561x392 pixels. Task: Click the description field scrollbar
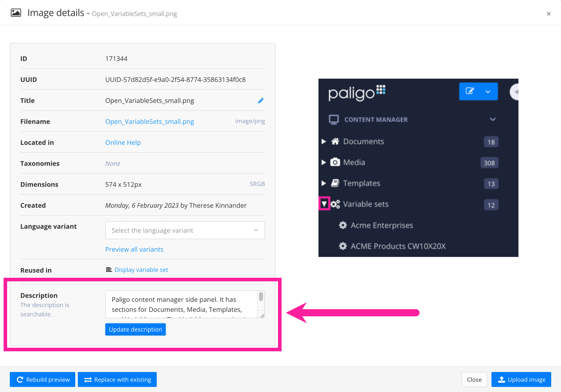(261, 297)
